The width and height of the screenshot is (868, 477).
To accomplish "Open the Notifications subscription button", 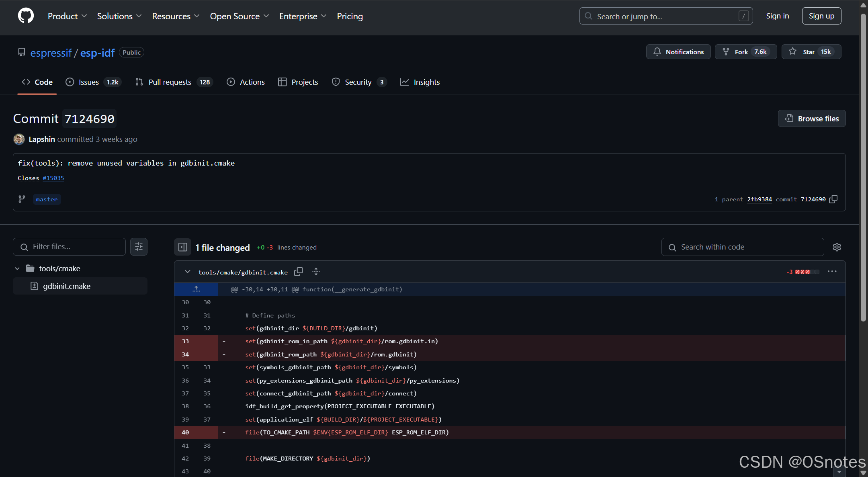I will coord(678,52).
